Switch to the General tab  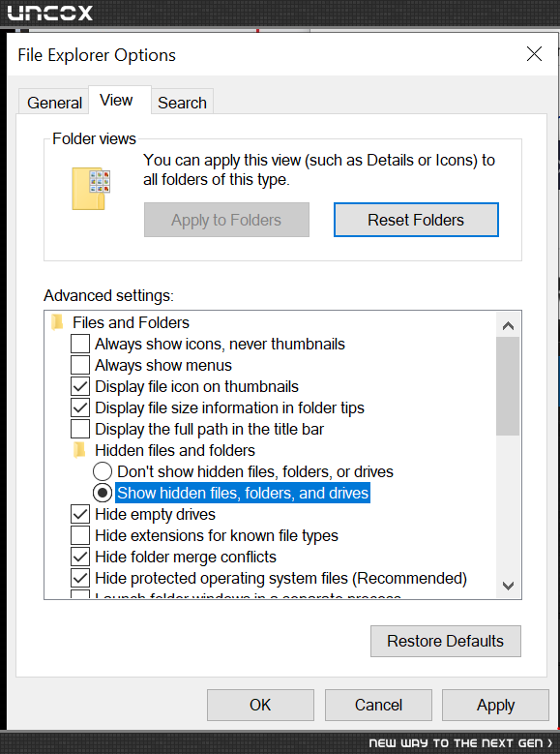pyautogui.click(x=54, y=103)
